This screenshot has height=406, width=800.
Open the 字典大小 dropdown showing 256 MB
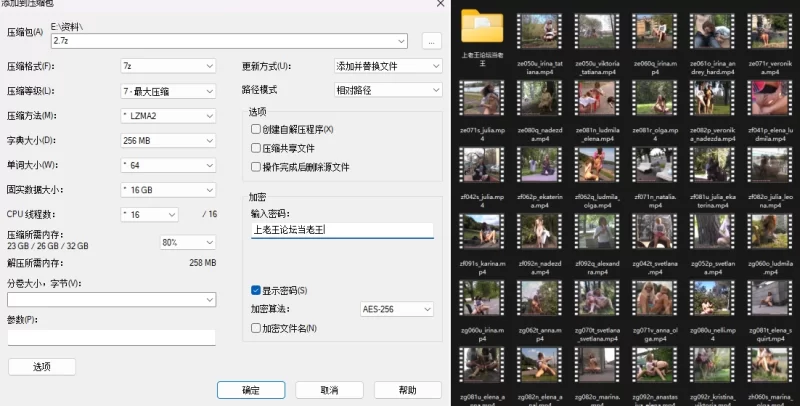point(168,140)
